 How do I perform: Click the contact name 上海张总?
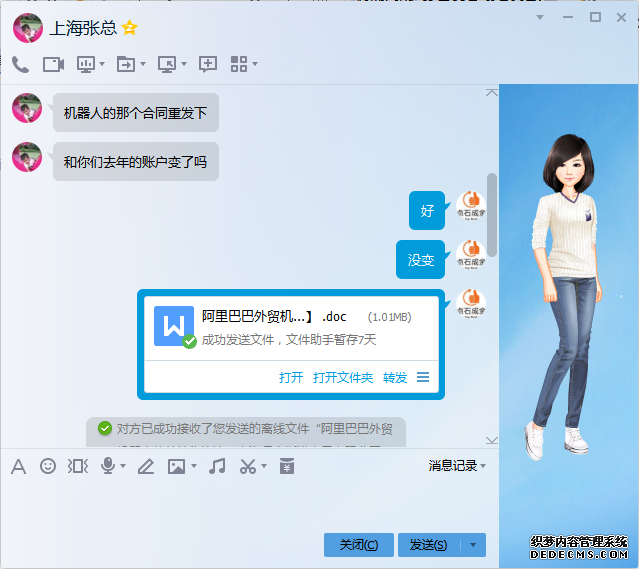83,28
